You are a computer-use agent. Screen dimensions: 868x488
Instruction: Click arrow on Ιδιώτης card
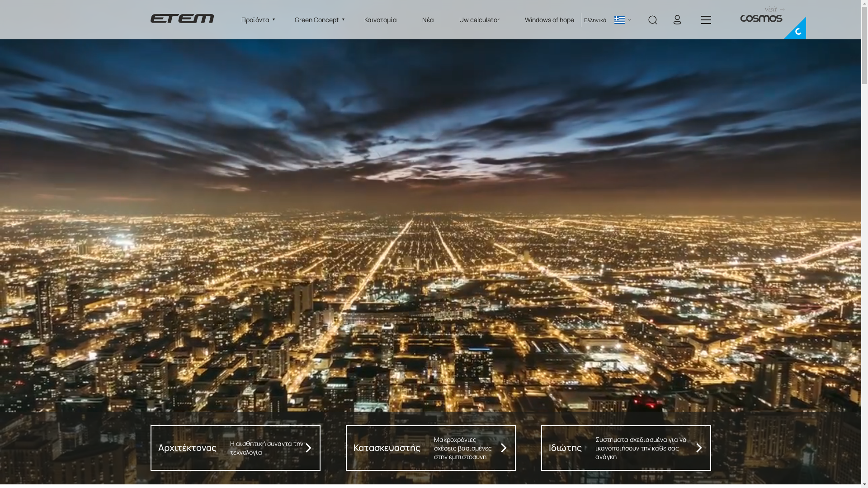pyautogui.click(x=699, y=448)
